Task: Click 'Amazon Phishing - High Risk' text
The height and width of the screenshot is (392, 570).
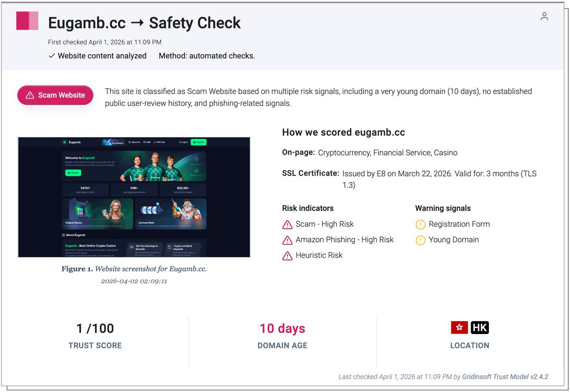Action: pos(344,240)
